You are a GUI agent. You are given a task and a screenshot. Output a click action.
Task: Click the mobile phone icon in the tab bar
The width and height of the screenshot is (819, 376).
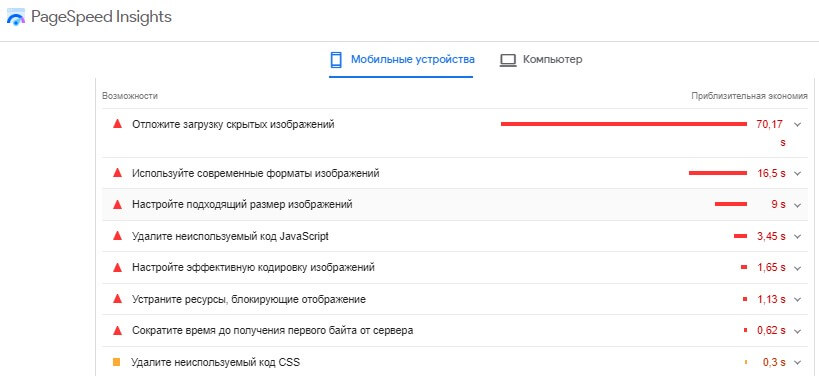[x=336, y=60]
